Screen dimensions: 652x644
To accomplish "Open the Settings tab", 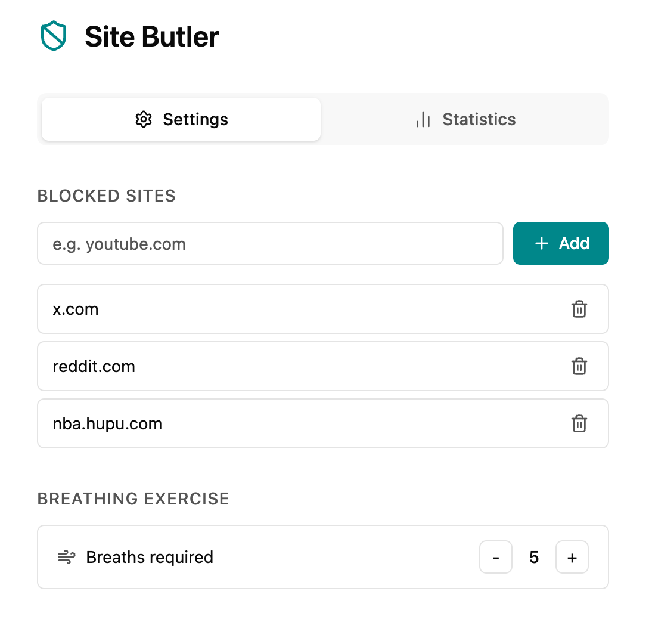I will click(181, 119).
